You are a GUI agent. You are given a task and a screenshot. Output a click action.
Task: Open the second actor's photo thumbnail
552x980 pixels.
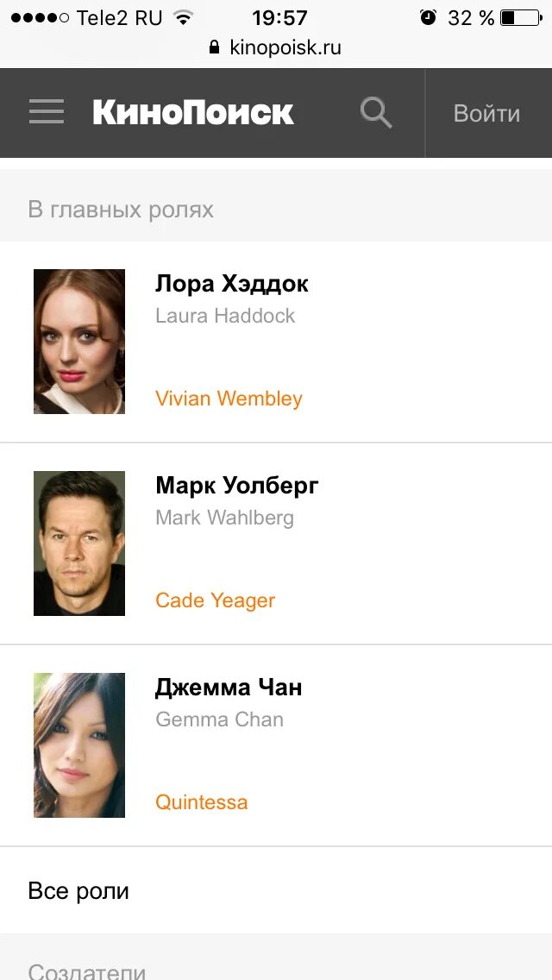79,543
